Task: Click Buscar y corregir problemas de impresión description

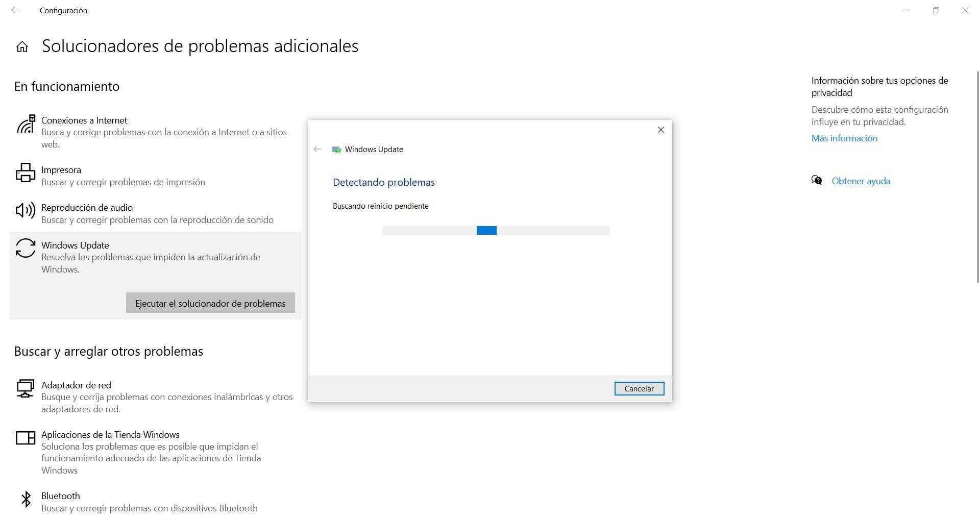Action: [123, 182]
